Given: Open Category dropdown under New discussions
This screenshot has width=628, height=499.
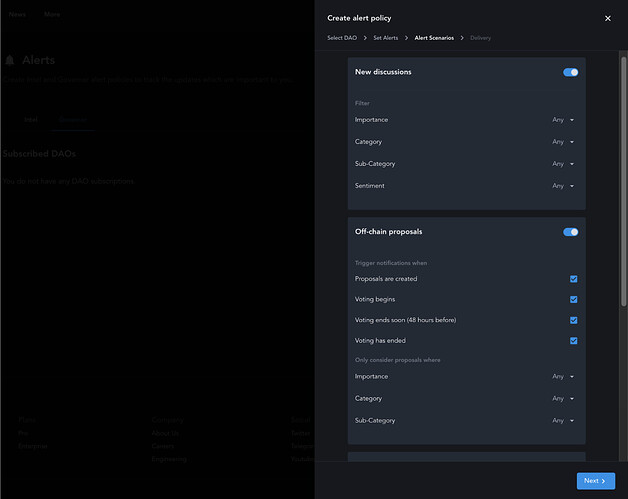Looking at the screenshot, I should (x=564, y=142).
